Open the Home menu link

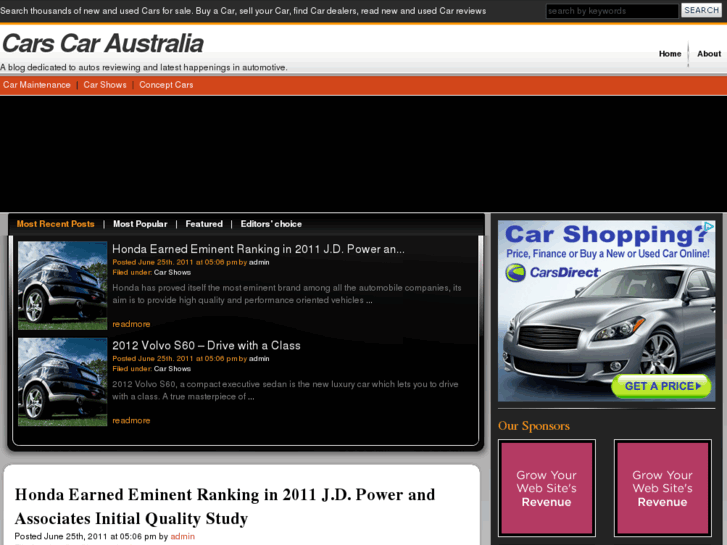(670, 54)
